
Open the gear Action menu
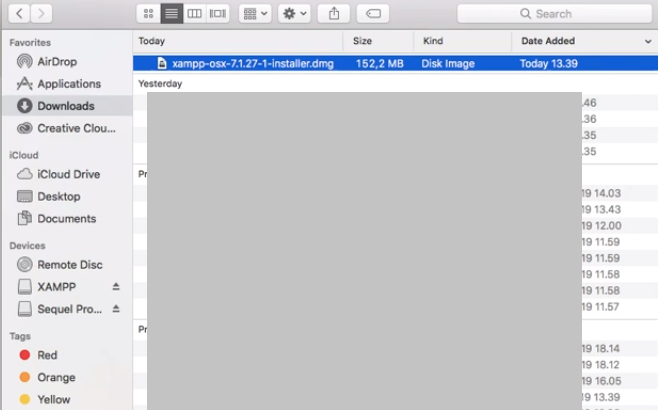tap(296, 14)
